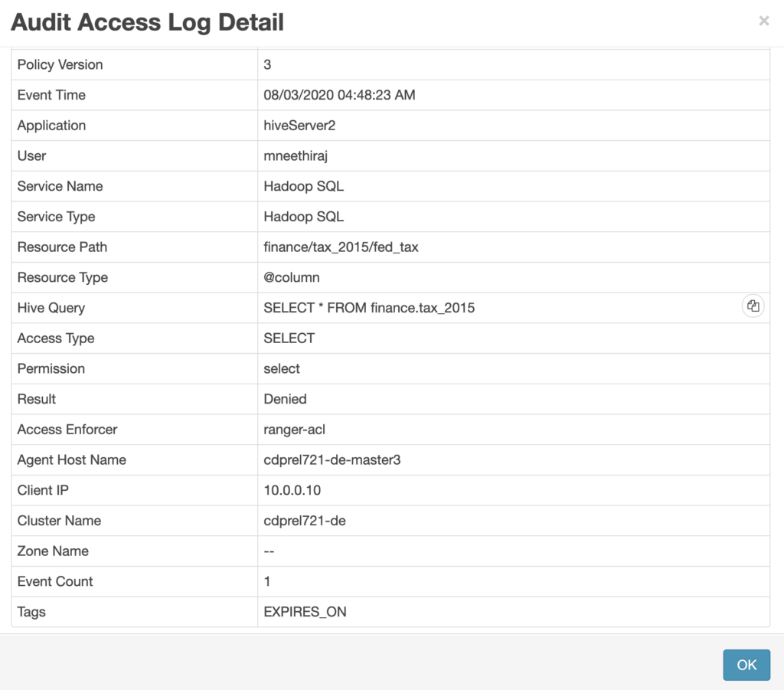Click the close icon in dialog header
The image size is (784, 690).
tap(763, 21)
